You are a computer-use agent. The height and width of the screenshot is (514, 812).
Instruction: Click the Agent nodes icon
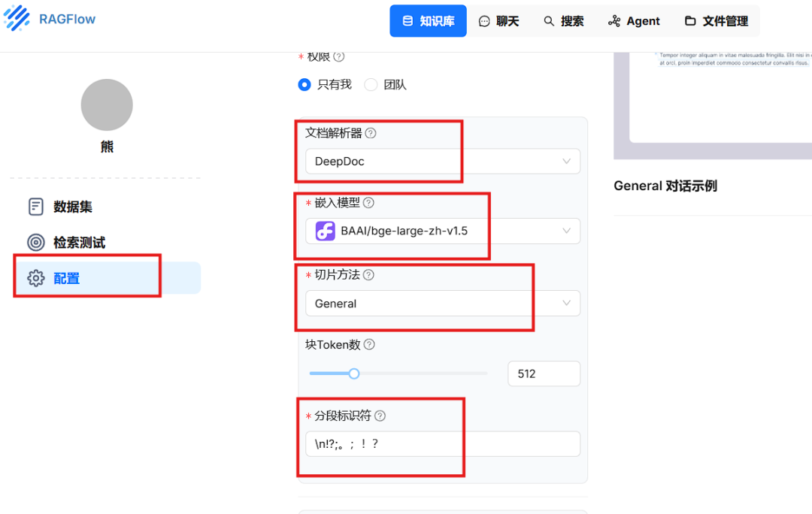click(614, 21)
